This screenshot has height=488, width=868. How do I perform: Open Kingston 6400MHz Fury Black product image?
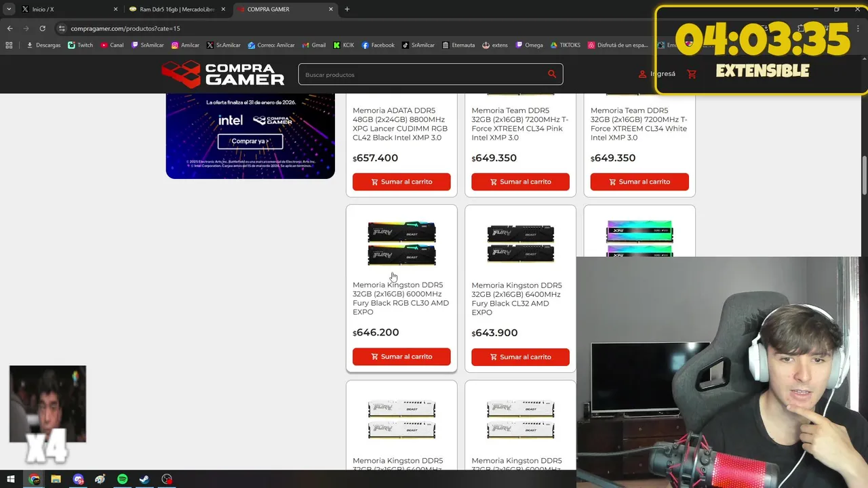[x=520, y=243]
